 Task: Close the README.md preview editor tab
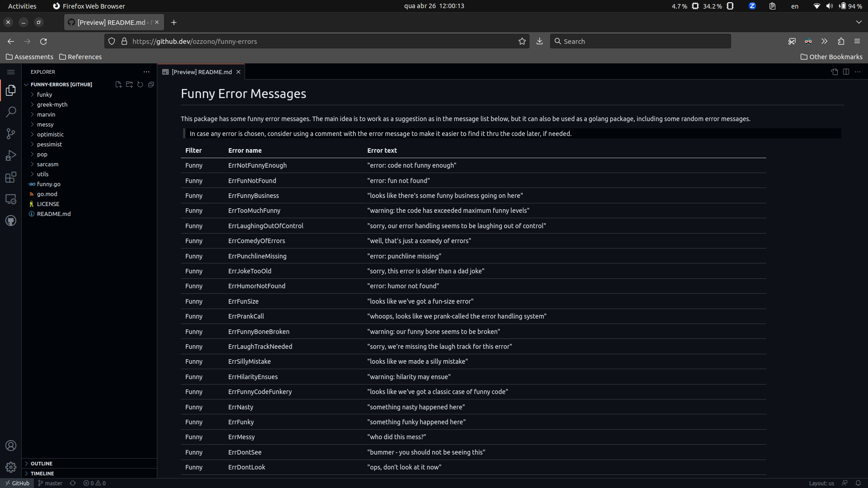click(238, 72)
